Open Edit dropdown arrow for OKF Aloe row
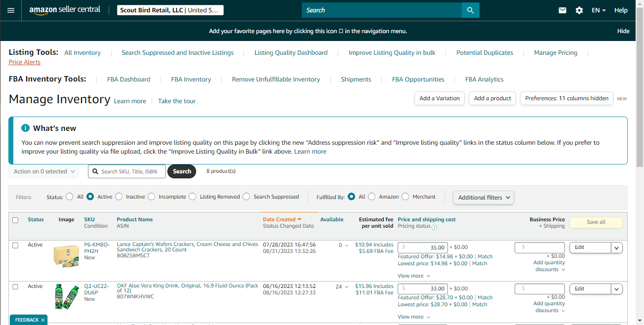This screenshot has width=644, height=325. [617, 289]
